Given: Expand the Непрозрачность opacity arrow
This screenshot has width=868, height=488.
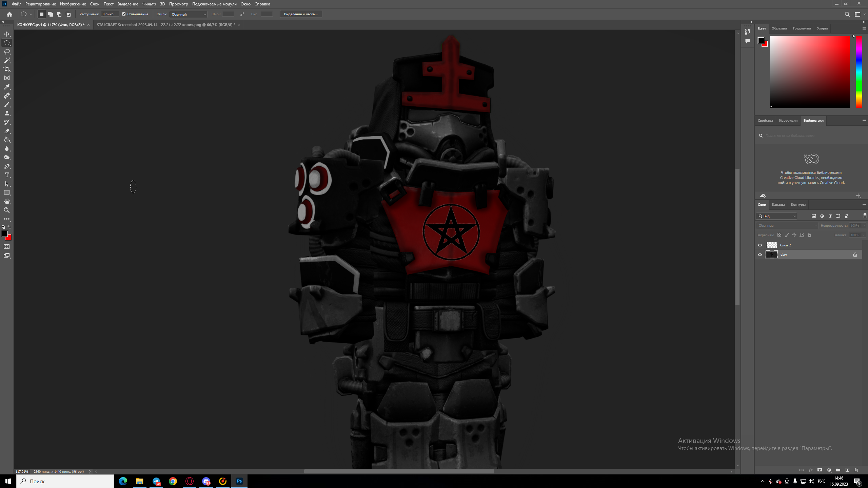Looking at the screenshot, I should click(x=864, y=225).
